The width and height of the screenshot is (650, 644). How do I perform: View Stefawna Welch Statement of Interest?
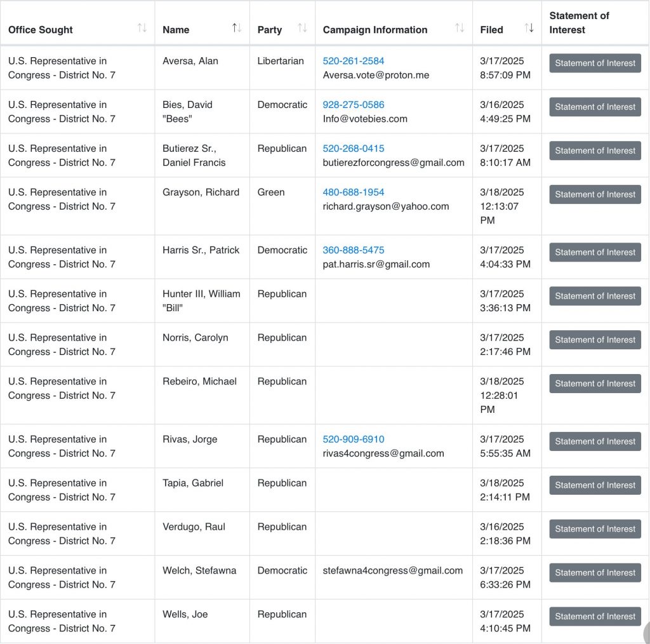click(595, 574)
